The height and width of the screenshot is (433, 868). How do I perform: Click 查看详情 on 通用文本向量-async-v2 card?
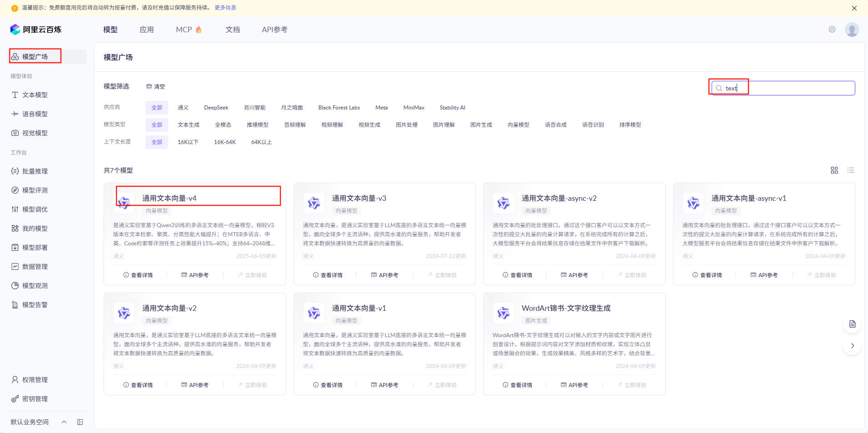click(x=518, y=275)
